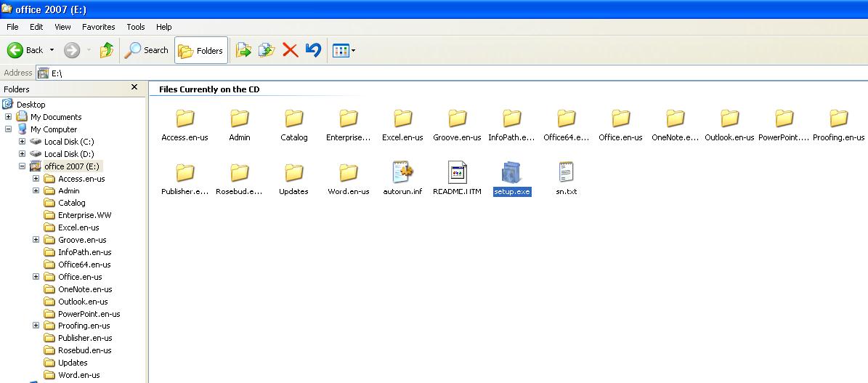The width and height of the screenshot is (868, 383).
Task: Toggle the Folders pane button
Action: [x=201, y=50]
